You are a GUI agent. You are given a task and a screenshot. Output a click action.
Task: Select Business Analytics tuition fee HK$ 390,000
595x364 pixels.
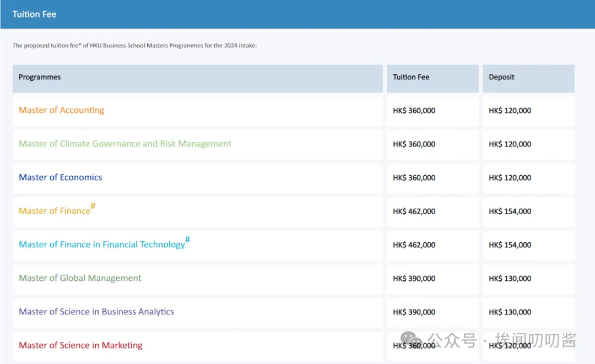point(414,312)
